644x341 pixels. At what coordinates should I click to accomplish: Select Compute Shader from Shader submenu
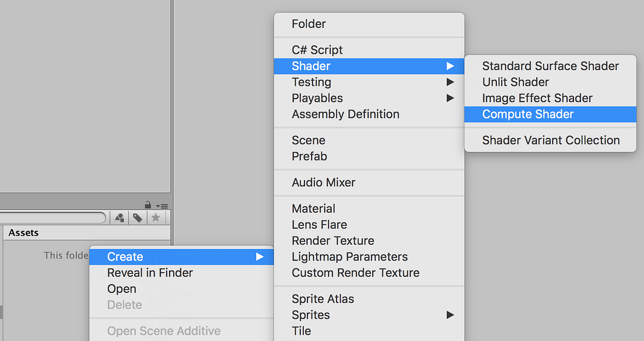tap(528, 114)
